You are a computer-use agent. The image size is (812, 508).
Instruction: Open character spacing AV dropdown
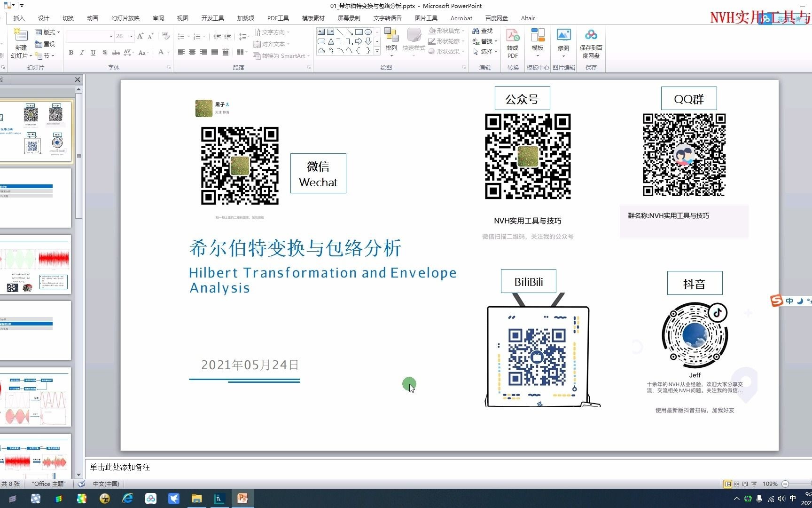pos(130,52)
